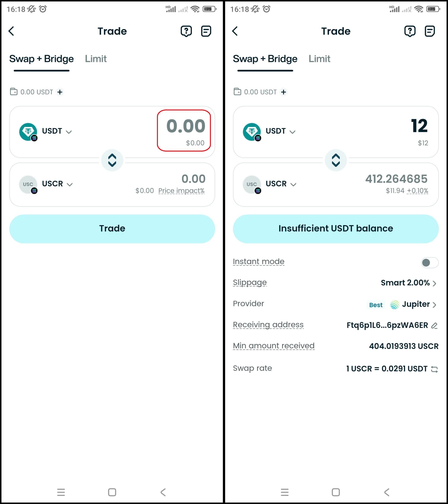Tap the help icon on the left screen
This screenshot has height=504, width=448.
pos(186,31)
